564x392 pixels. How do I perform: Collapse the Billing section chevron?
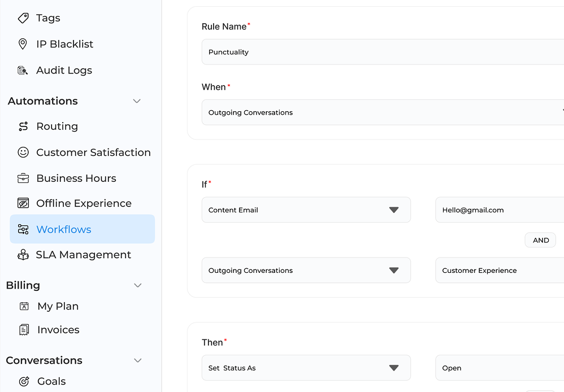pyautogui.click(x=137, y=286)
